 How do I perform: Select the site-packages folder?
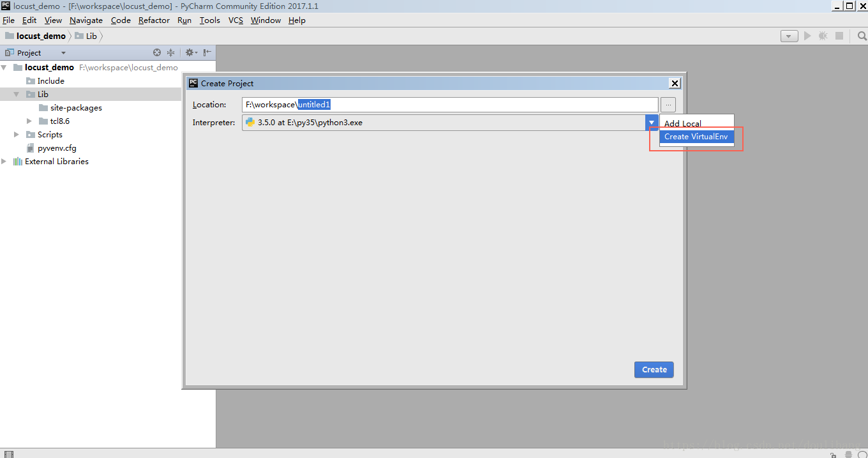tap(70, 108)
